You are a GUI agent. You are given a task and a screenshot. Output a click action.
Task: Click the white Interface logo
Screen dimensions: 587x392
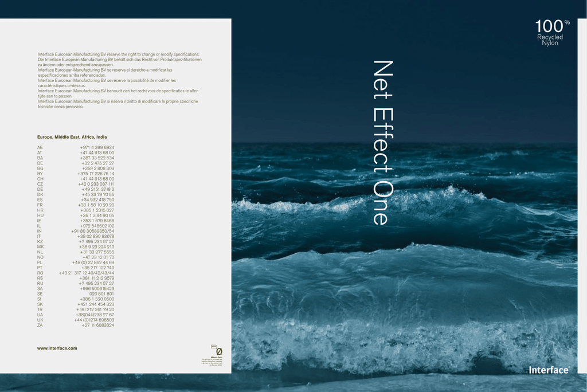coord(549,370)
